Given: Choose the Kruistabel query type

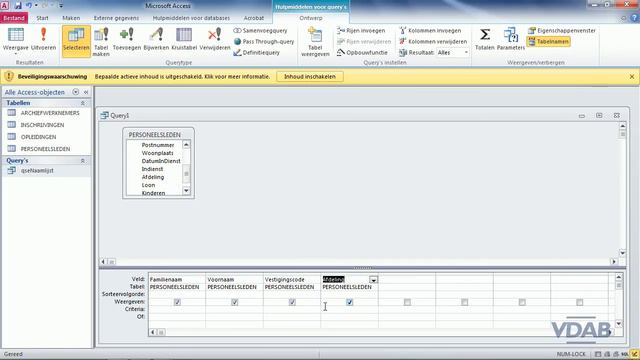Looking at the screenshot, I should 184,39.
